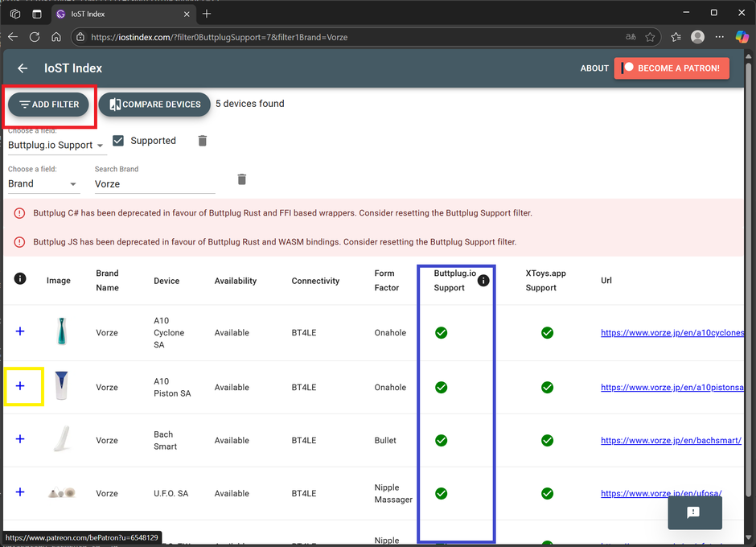Open the a10cyclonesa vorze.jp link
Screen dimensions: 756x547
[x=672, y=332]
